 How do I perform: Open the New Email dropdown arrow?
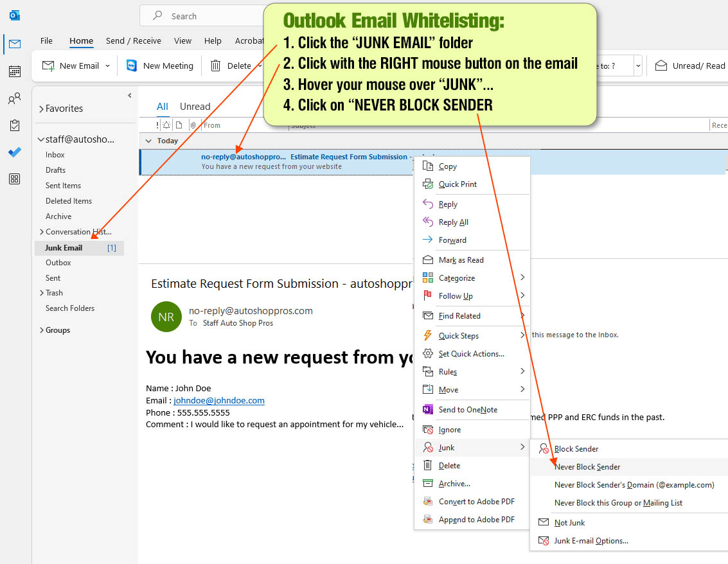(107, 66)
